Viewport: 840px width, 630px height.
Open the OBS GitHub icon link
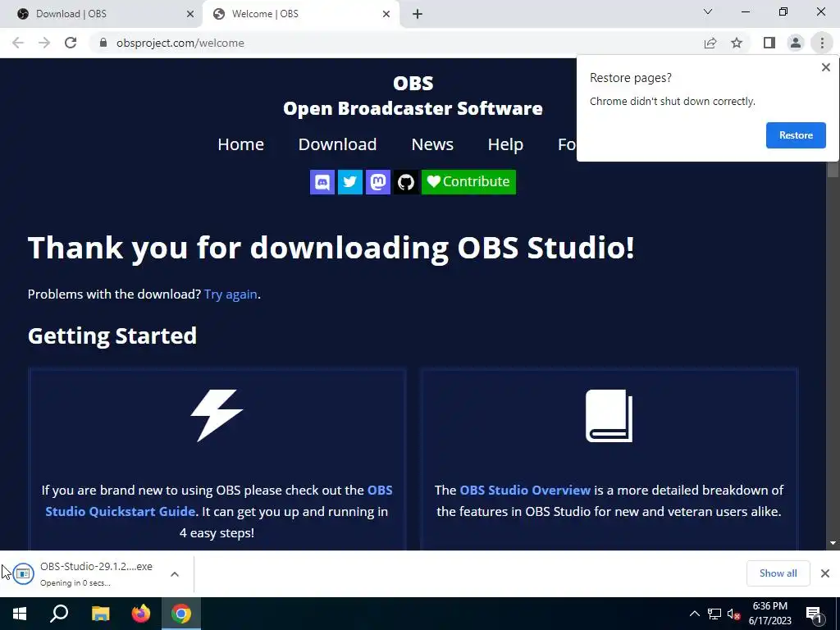pos(406,182)
